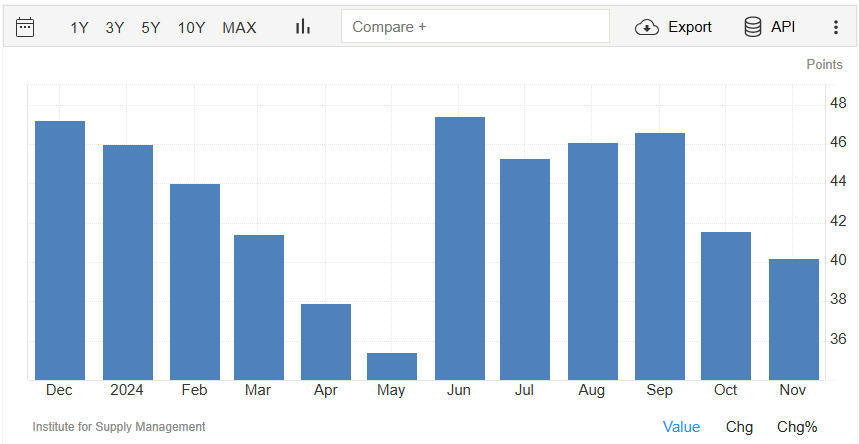The height and width of the screenshot is (444, 859).
Task: Click the 44 y-axis label
Action: (x=838, y=181)
